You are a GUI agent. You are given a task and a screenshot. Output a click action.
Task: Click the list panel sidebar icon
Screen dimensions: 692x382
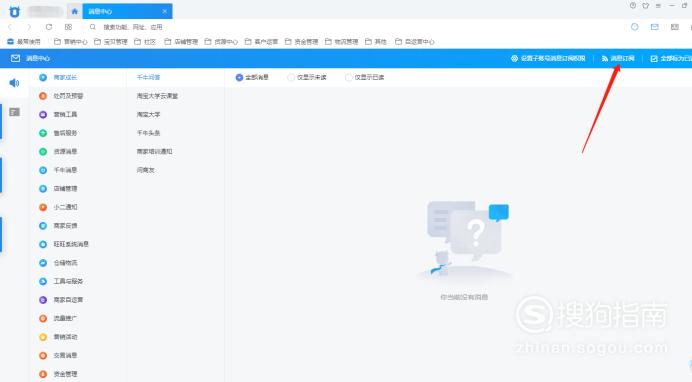click(14, 112)
